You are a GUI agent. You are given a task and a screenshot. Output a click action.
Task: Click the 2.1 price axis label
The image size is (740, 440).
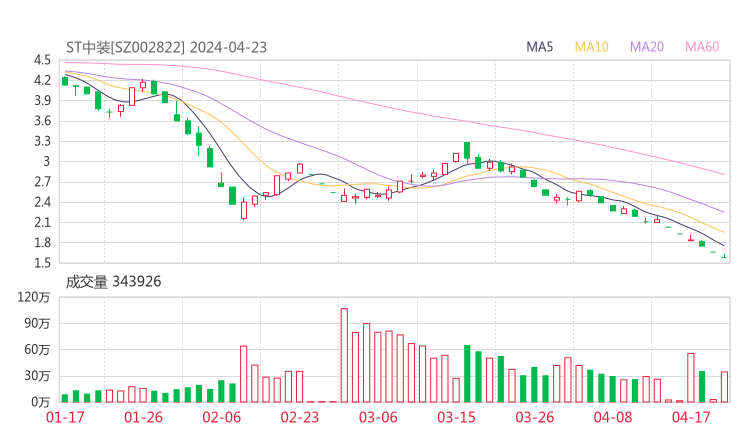tap(42, 222)
